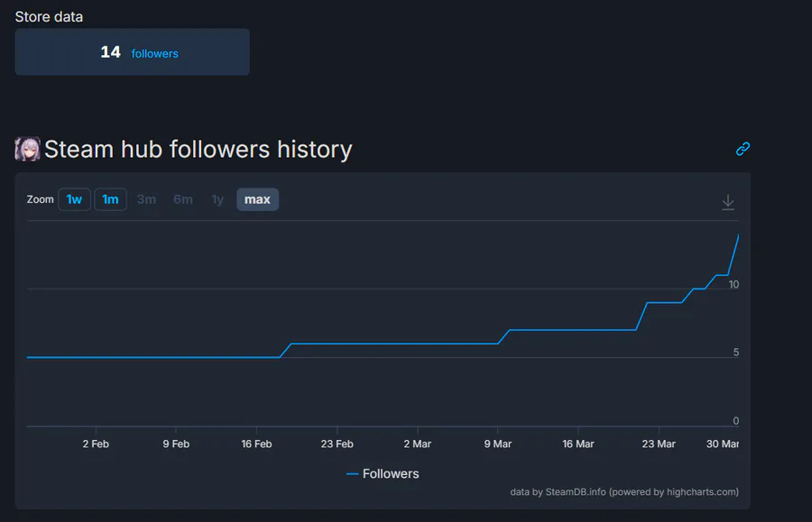Viewport: 812px width, 522px height.
Task: Click the Store data section title
Action: tap(49, 17)
